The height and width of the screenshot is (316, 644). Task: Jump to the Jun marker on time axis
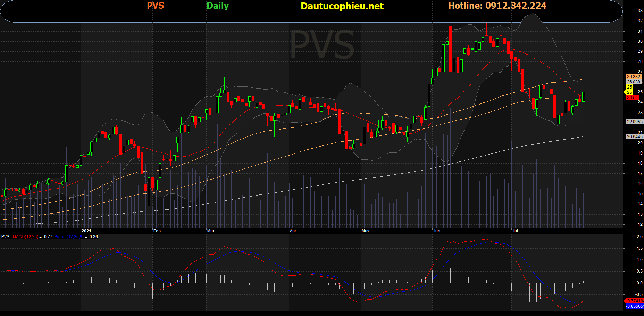[436, 231]
